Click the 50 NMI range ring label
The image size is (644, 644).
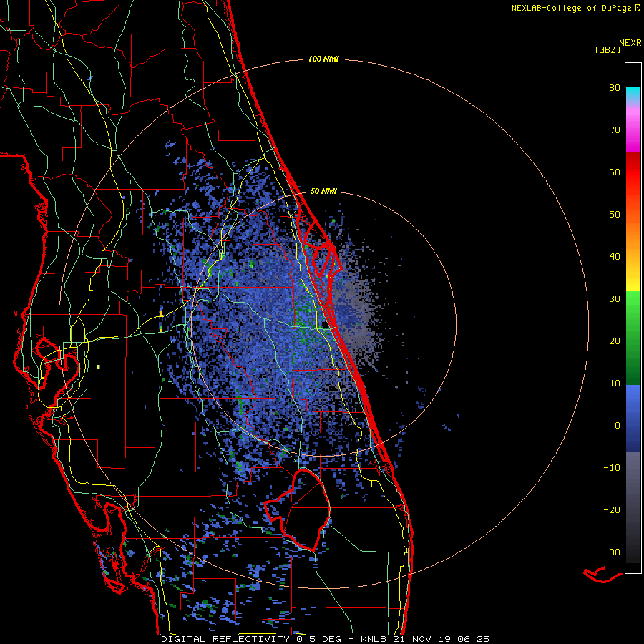323,191
